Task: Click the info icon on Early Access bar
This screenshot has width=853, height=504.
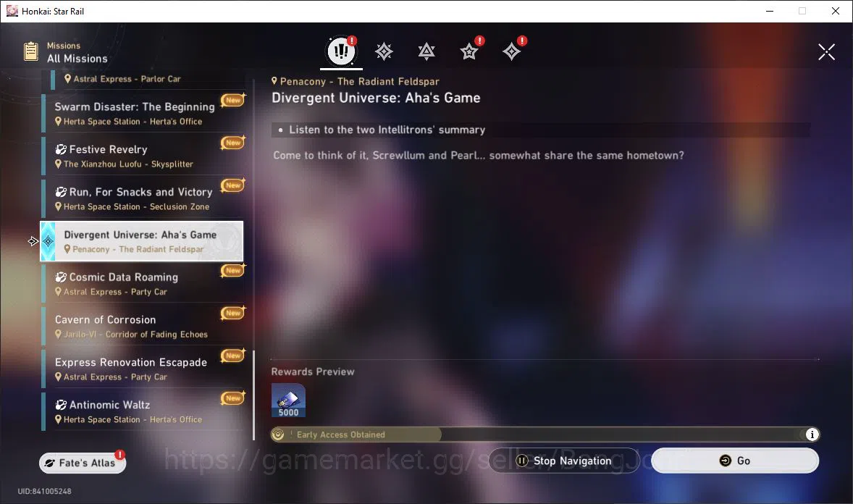Action: coord(812,434)
